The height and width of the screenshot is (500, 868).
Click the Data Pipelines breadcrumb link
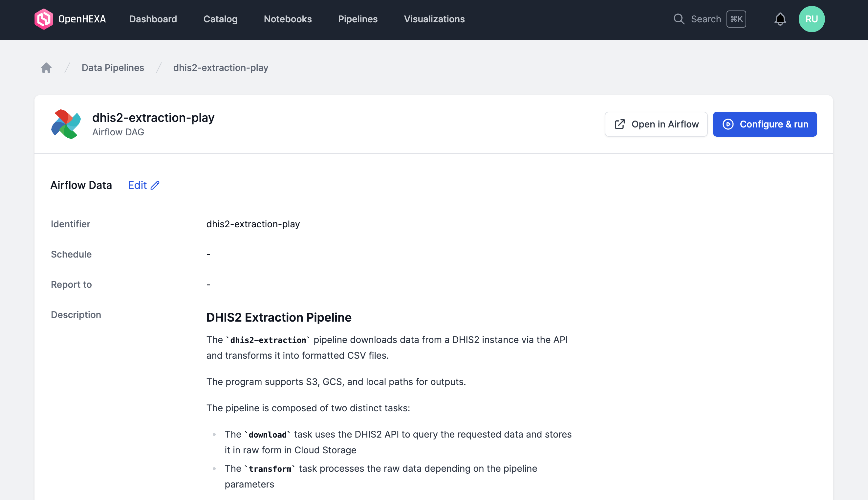coord(113,67)
